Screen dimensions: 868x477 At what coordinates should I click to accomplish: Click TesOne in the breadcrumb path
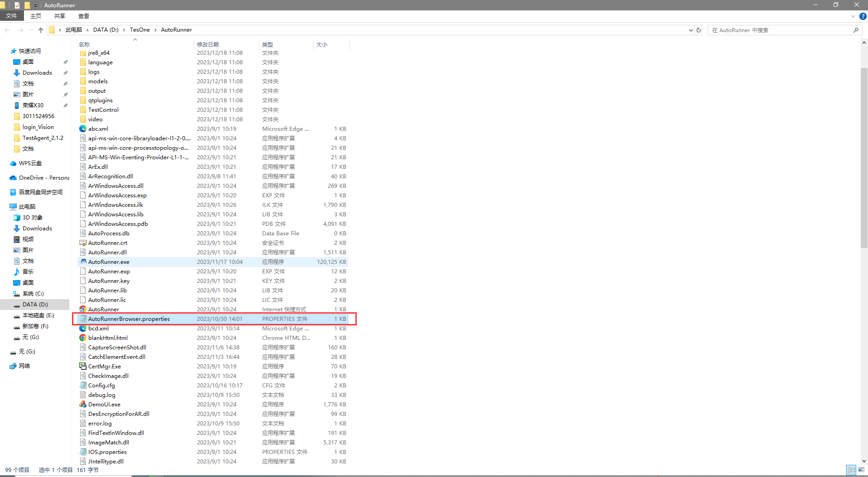139,30
